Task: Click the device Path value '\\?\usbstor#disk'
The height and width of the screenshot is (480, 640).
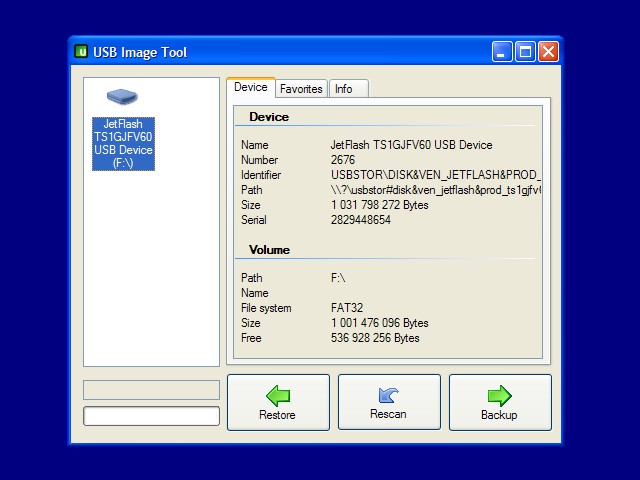Action: [x=436, y=190]
